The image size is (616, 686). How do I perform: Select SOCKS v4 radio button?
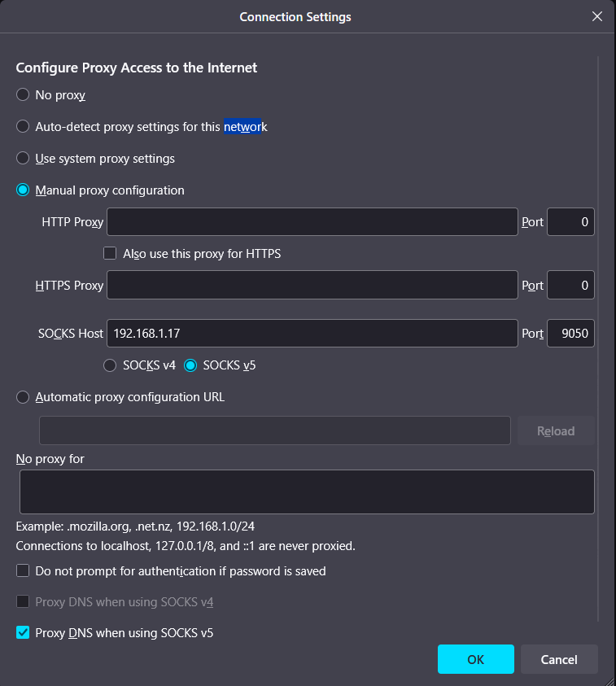click(x=110, y=365)
